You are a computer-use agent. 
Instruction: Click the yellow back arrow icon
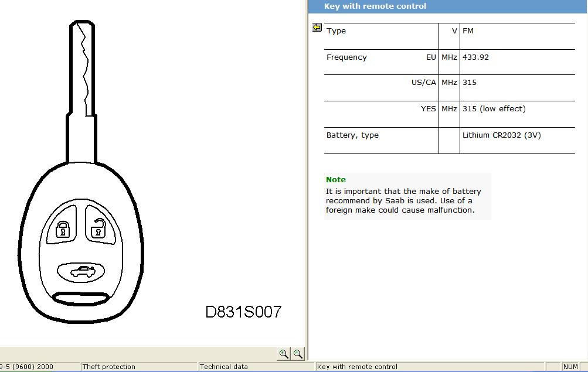coord(317,28)
